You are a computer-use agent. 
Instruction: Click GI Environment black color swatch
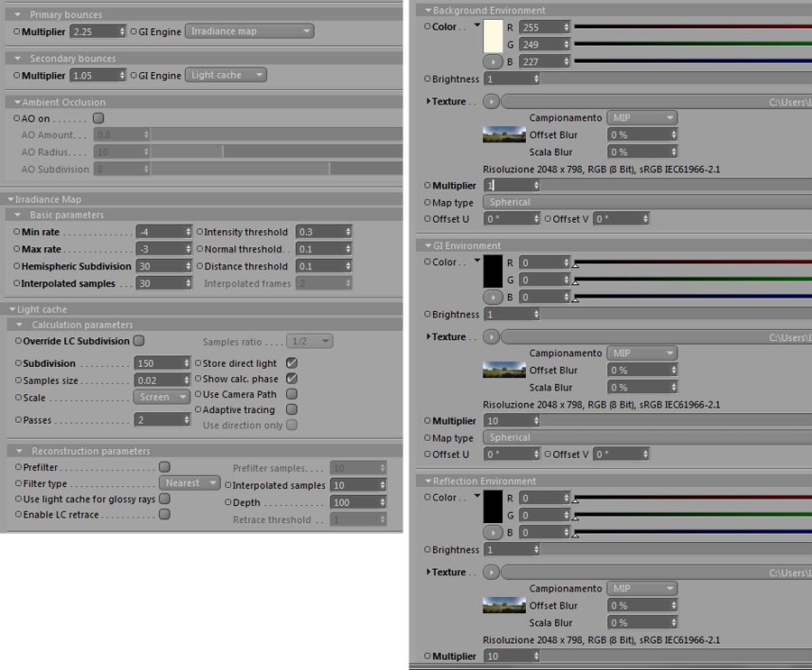493,271
